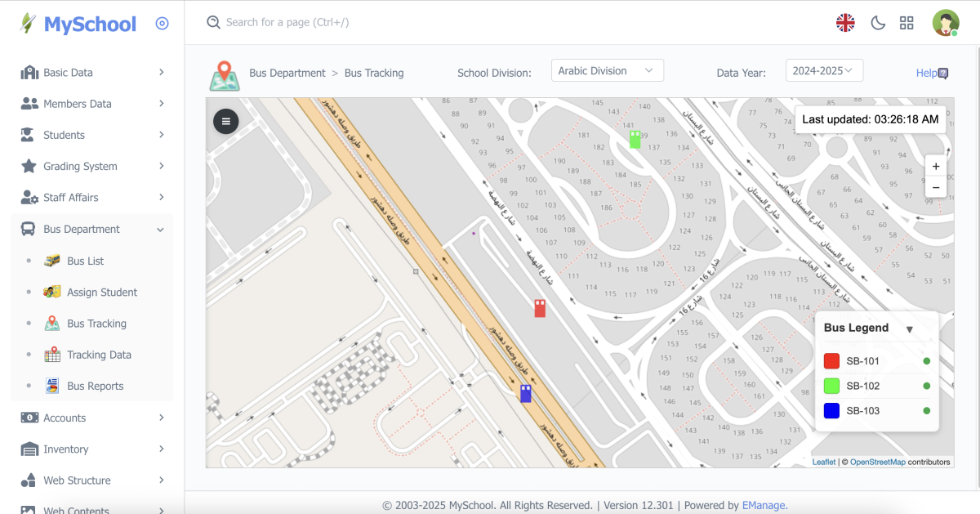
Task: Expand the Accounts menu chevron
Action: [162, 418]
